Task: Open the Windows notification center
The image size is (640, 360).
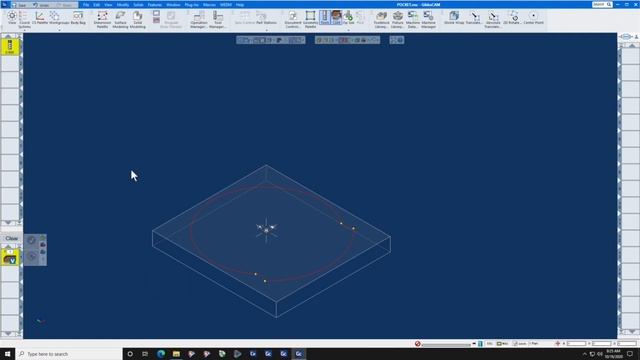Action: point(630,354)
